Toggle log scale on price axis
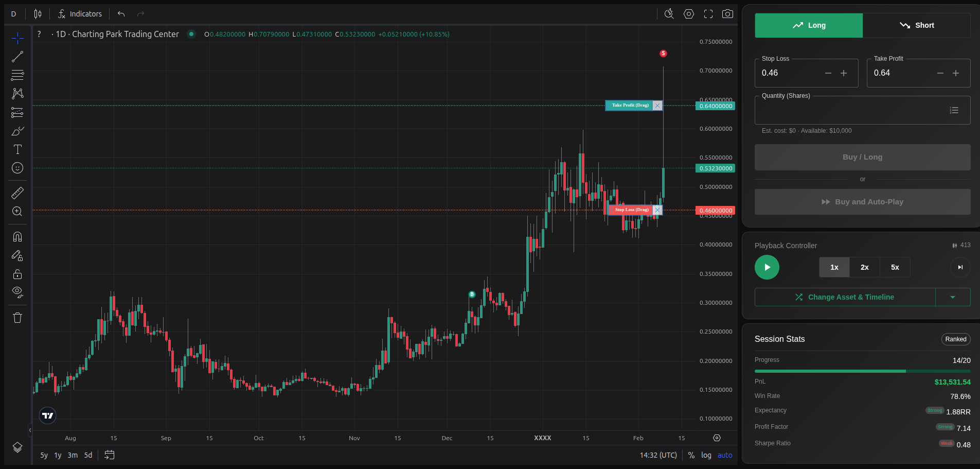 [x=706, y=455]
